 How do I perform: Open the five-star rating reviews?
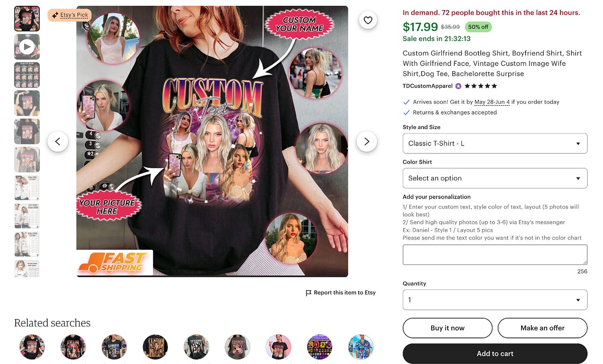tap(480, 86)
